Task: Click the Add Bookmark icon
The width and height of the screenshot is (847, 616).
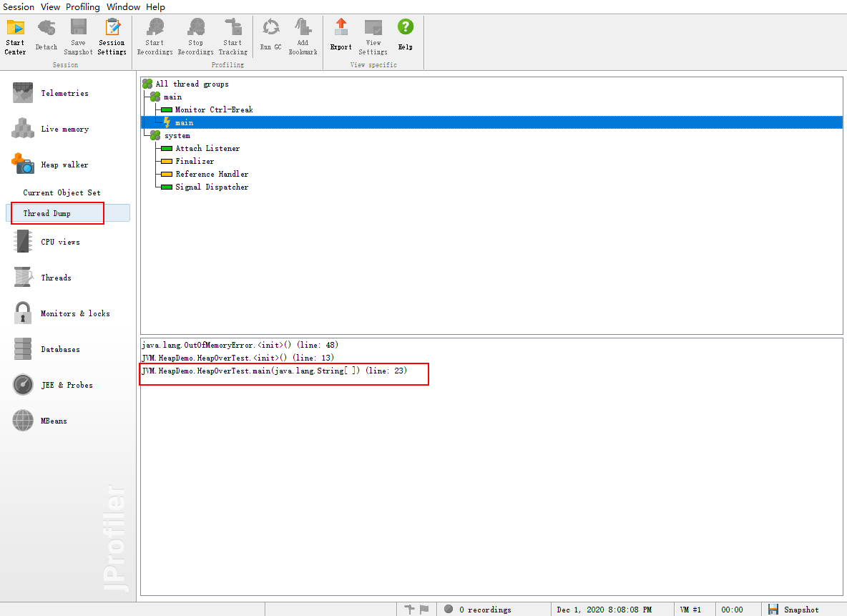Action: [x=303, y=27]
